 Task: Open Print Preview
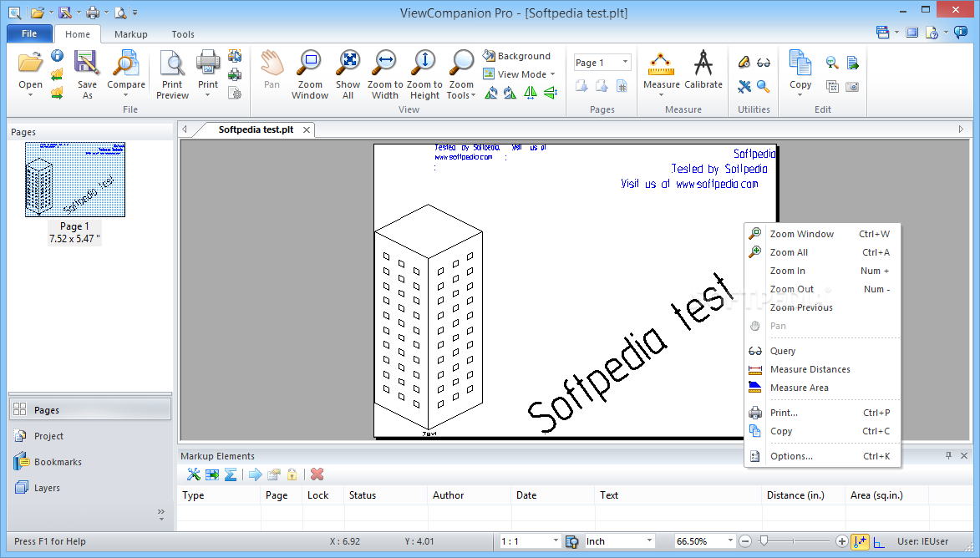tap(172, 74)
